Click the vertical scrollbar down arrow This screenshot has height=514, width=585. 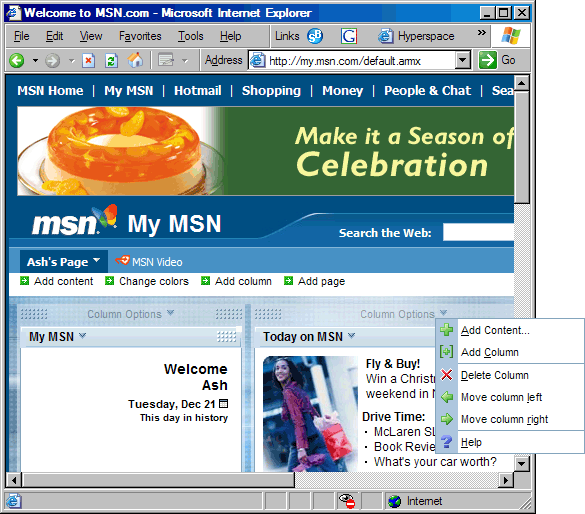click(522, 464)
